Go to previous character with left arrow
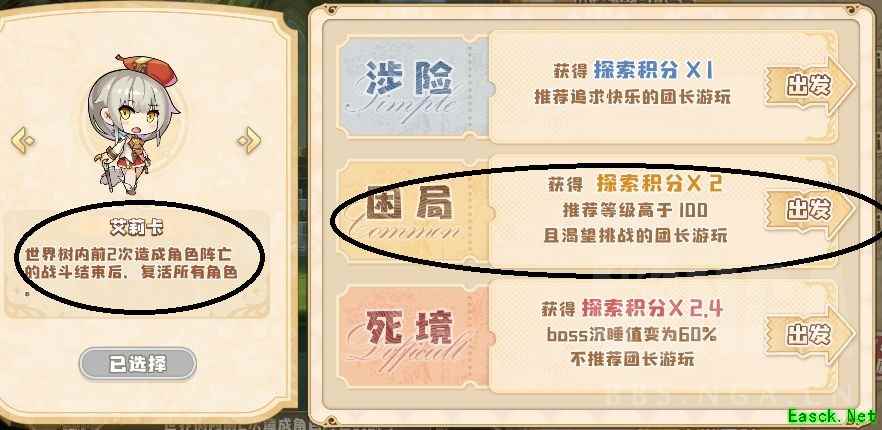This screenshot has height=430, width=882. pyautogui.click(x=24, y=140)
